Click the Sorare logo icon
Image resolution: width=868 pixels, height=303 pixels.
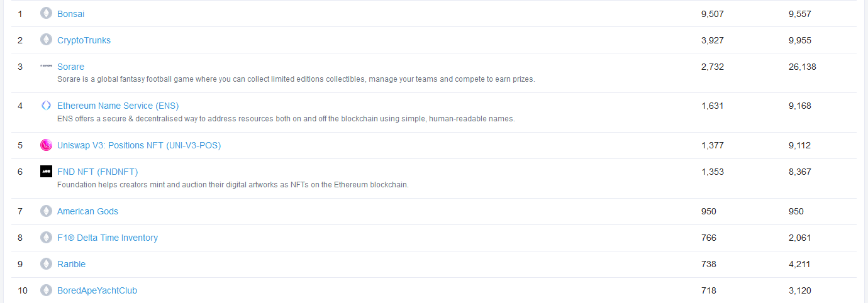click(46, 65)
